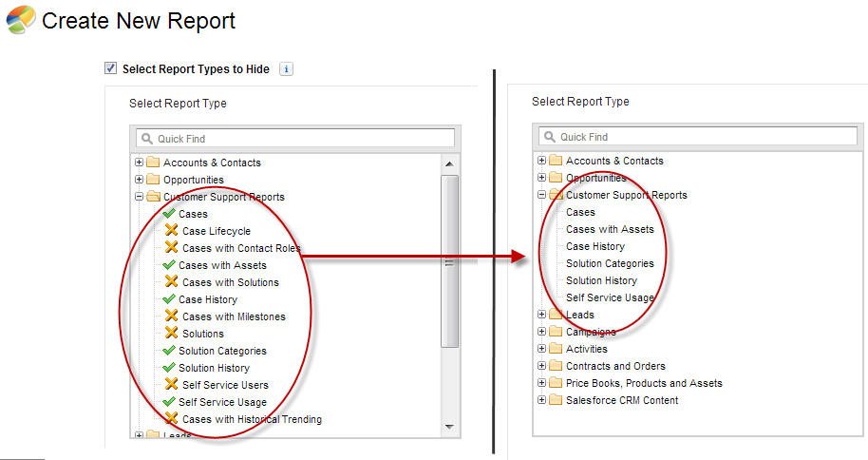
Task: Toggle X mark on Self Service Users
Action: coord(172,384)
